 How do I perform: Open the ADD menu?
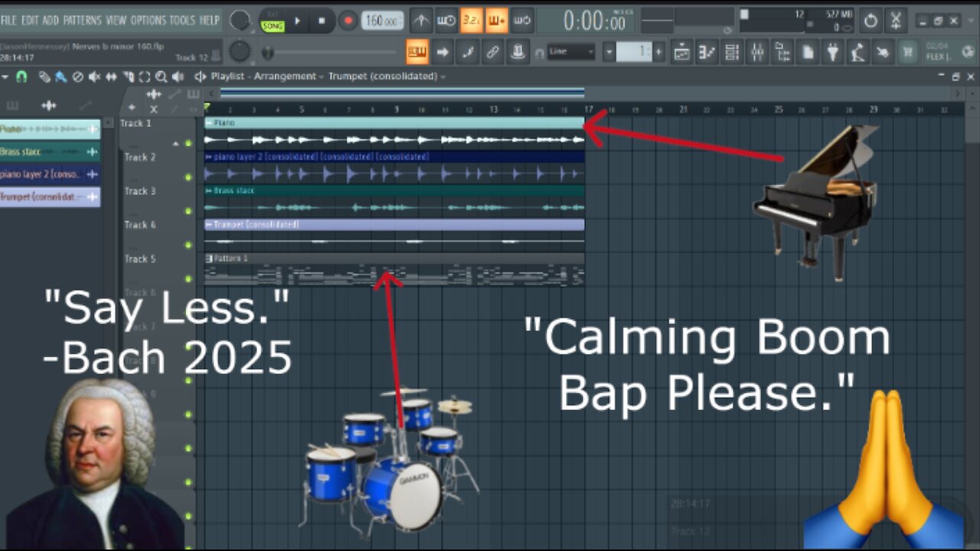click(51, 20)
